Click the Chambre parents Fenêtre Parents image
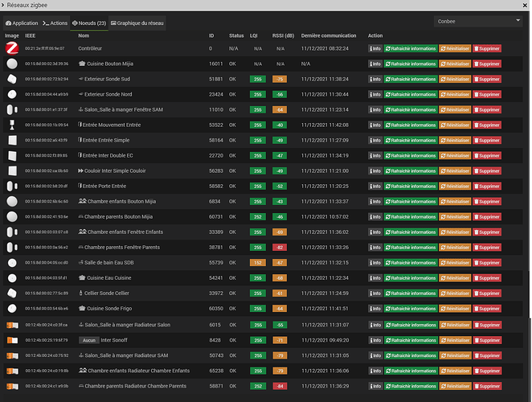The image size is (532, 402). [12, 247]
